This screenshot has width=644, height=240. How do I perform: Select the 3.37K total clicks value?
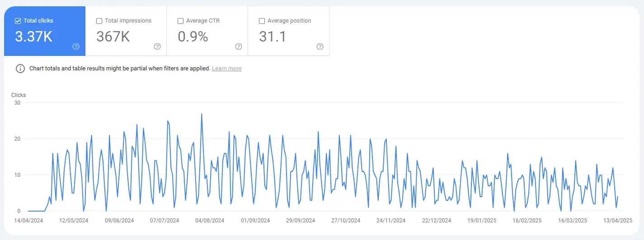coord(33,37)
